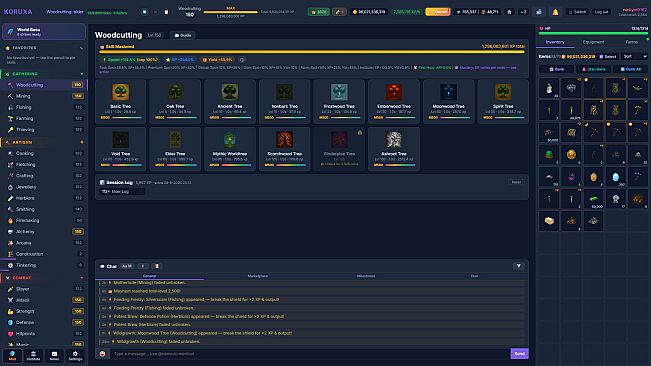This screenshot has height=366, width=651.
Task: Switch to the Equipment tab
Action: (x=593, y=42)
